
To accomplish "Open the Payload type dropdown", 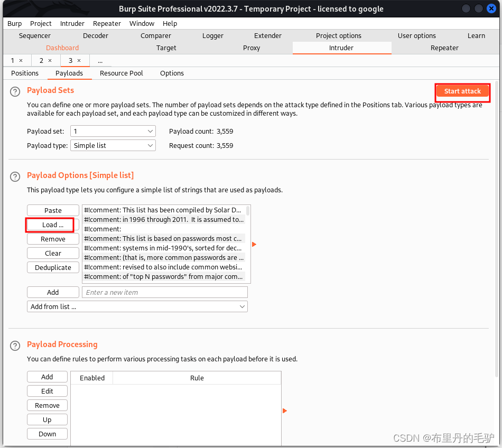I will (x=113, y=146).
